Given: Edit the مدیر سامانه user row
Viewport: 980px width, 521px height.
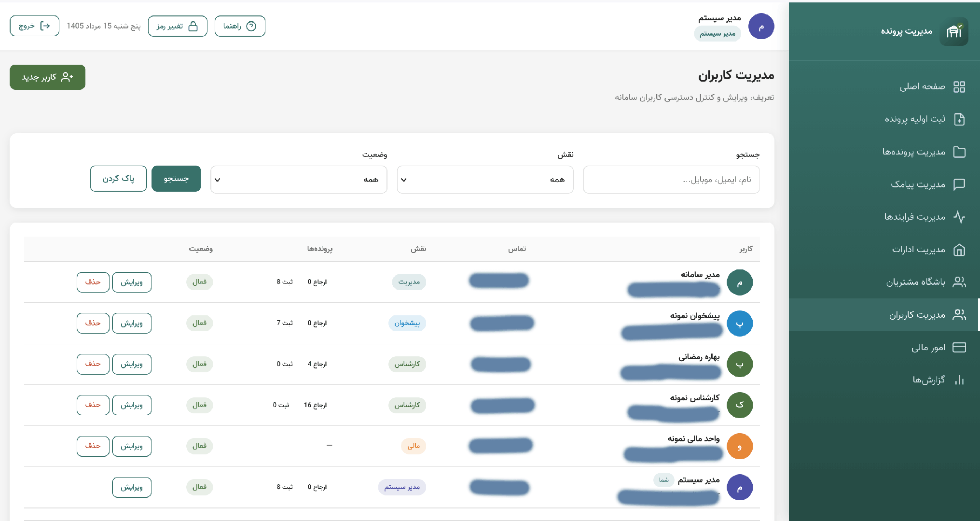Looking at the screenshot, I should tap(132, 282).
